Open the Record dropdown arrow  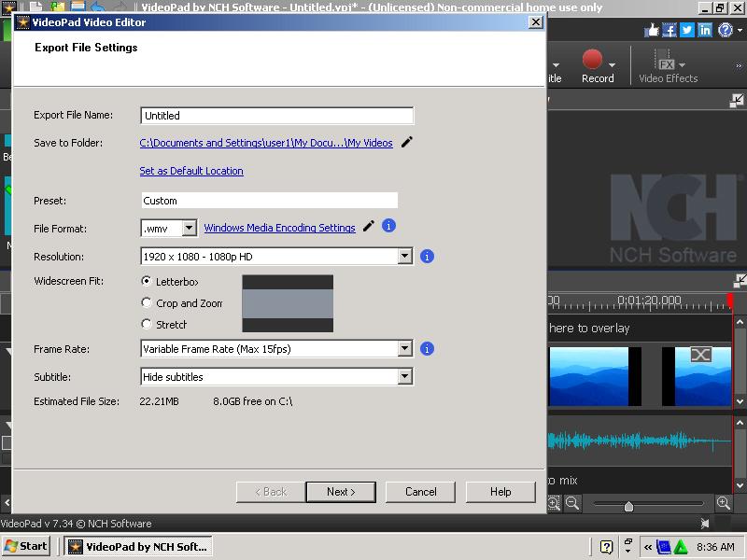612,64
